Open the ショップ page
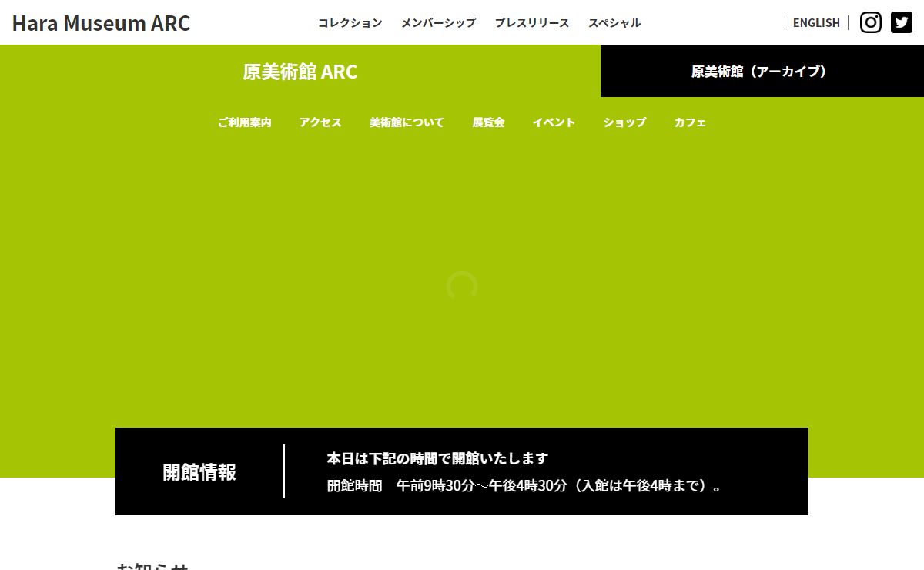 pos(624,122)
